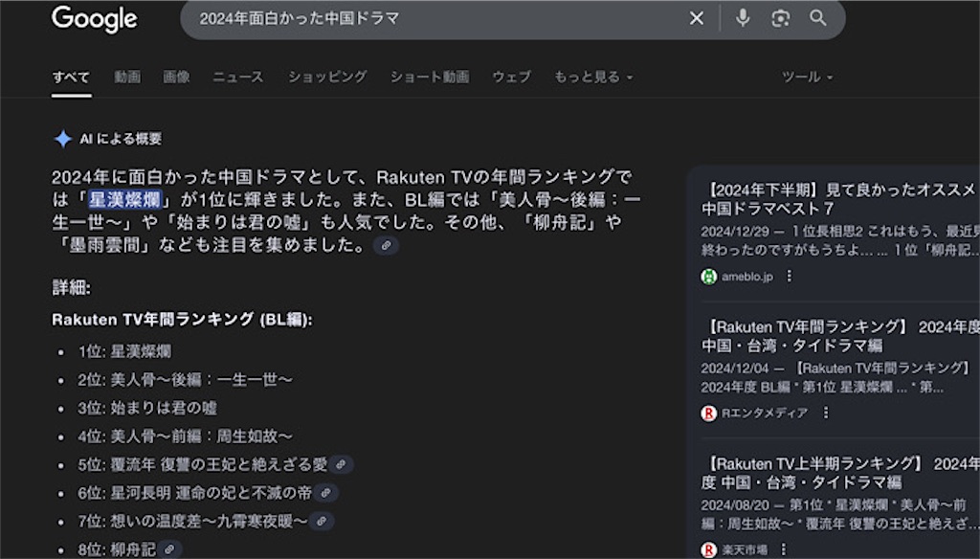Clear the search query with the X icon
The width and height of the screenshot is (980, 559).
pyautogui.click(x=697, y=18)
